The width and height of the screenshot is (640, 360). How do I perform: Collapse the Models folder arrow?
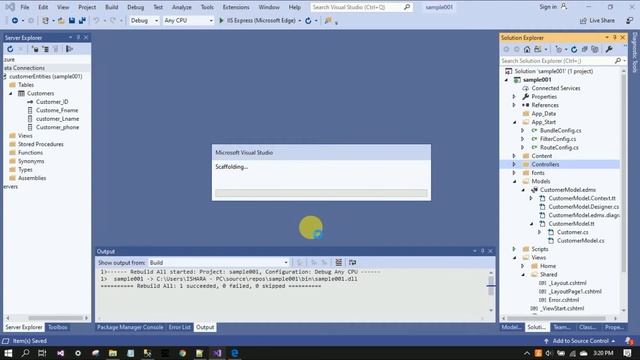[514, 182]
